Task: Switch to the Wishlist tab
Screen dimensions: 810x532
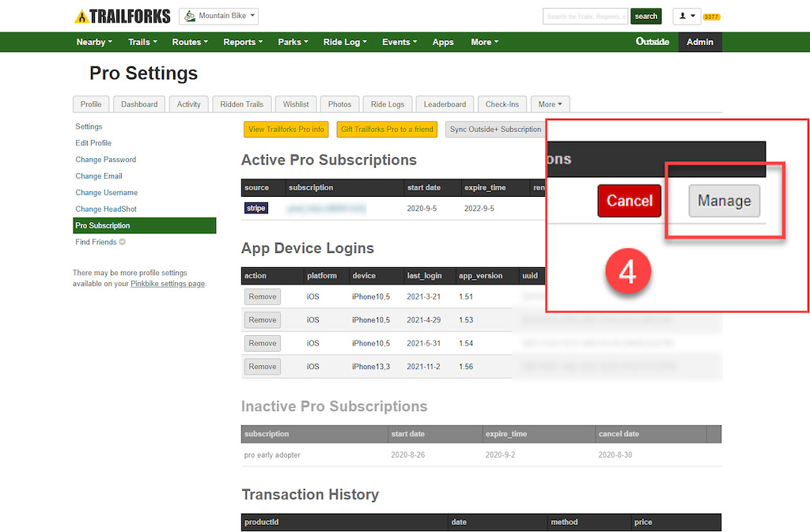Action: [x=296, y=104]
